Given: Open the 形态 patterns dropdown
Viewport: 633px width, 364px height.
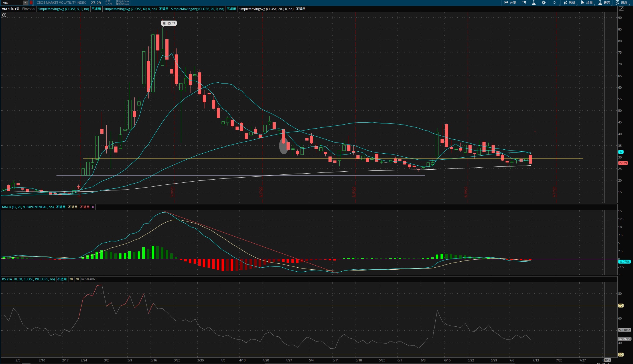Looking at the screenshot, I should click(622, 3).
